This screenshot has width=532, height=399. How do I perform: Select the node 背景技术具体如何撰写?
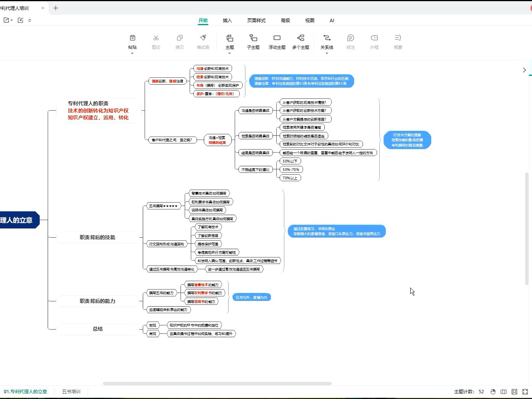[210, 193]
